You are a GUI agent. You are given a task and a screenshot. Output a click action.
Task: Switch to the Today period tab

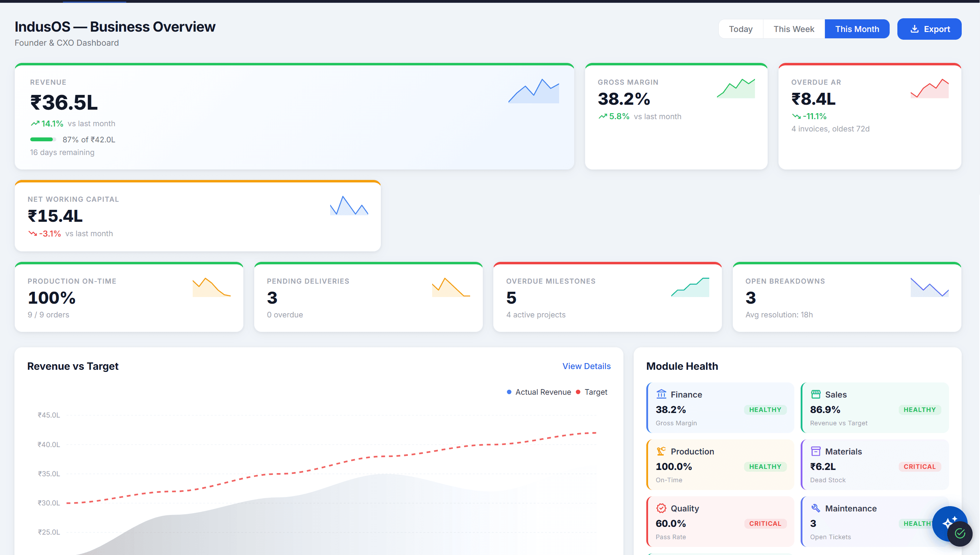tap(741, 29)
